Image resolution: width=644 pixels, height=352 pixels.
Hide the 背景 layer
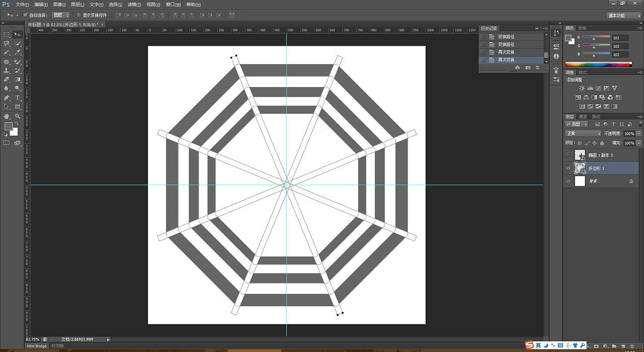tap(568, 181)
